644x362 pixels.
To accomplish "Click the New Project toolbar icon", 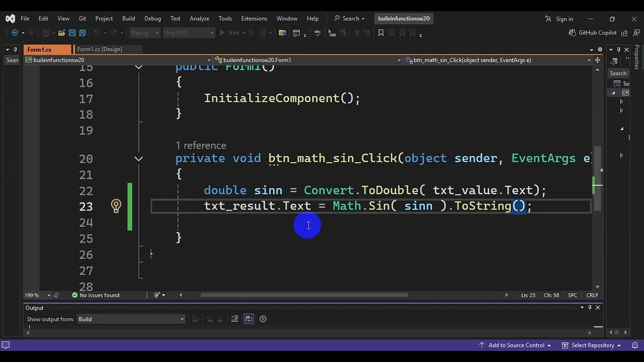I will 46,33.
